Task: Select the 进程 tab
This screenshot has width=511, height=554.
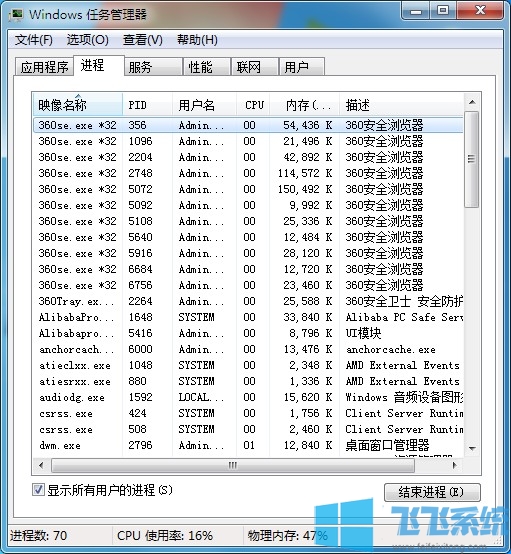Action: 99,65
